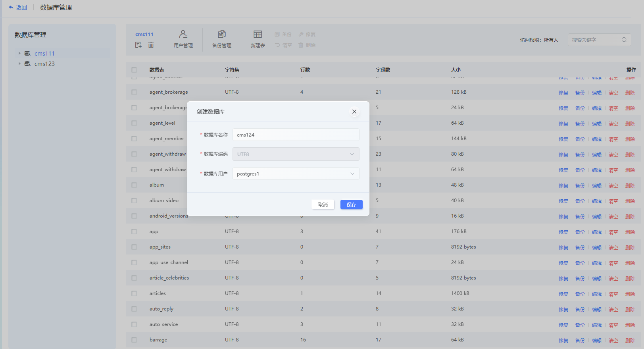This screenshot has height=349, width=644.
Task: Click 编辑 in auto_reply row
Action: tap(597, 309)
